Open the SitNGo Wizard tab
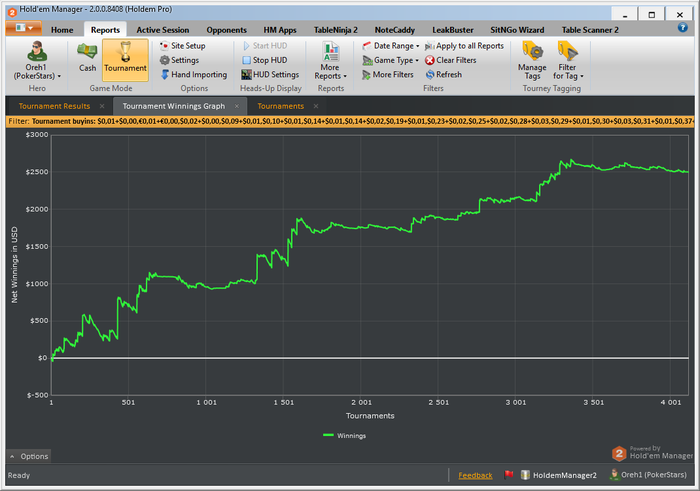 [517, 30]
